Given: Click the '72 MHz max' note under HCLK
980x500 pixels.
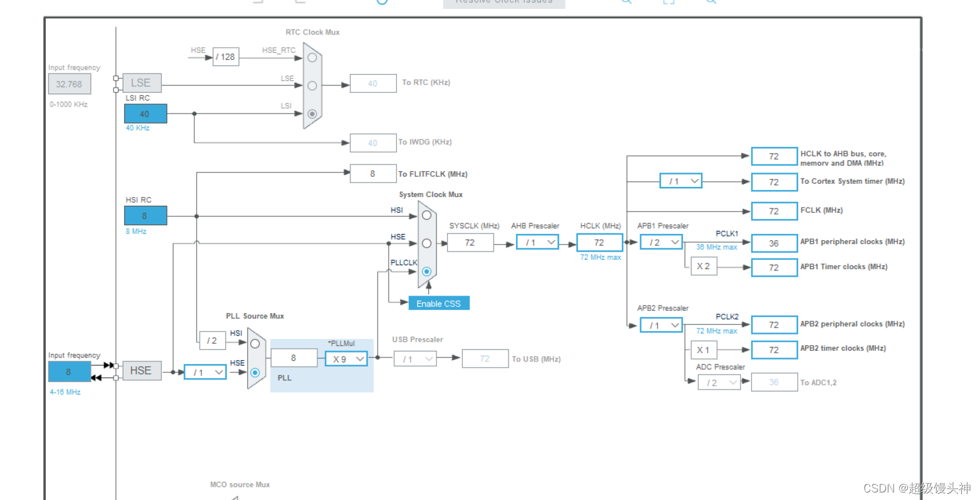Looking at the screenshot, I should click(x=601, y=257).
